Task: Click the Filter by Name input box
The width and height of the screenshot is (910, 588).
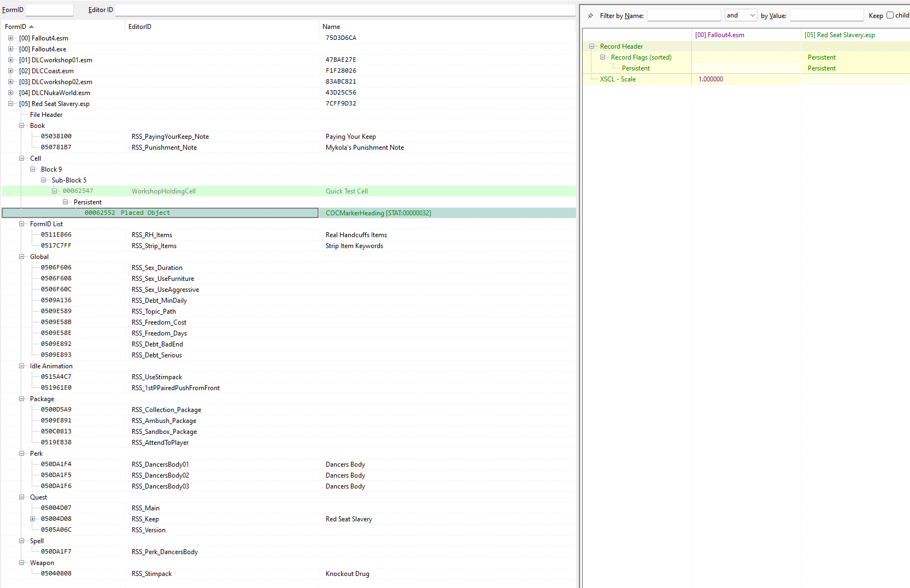Action: coord(684,15)
